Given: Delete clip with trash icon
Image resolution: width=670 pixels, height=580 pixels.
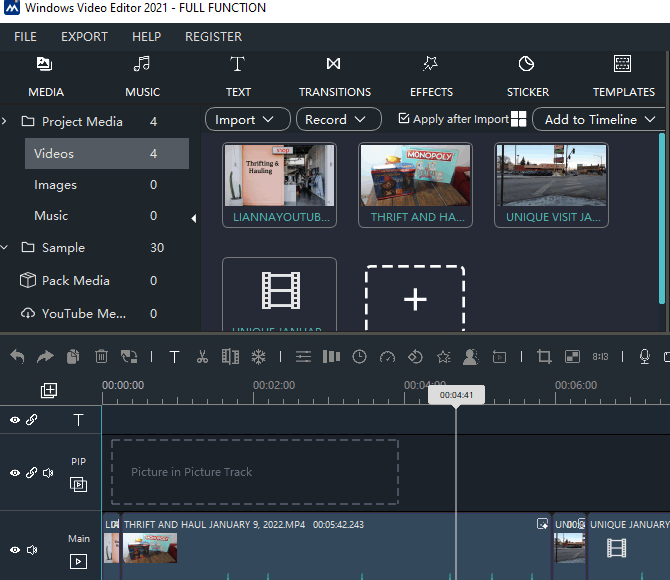Looking at the screenshot, I should [101, 356].
